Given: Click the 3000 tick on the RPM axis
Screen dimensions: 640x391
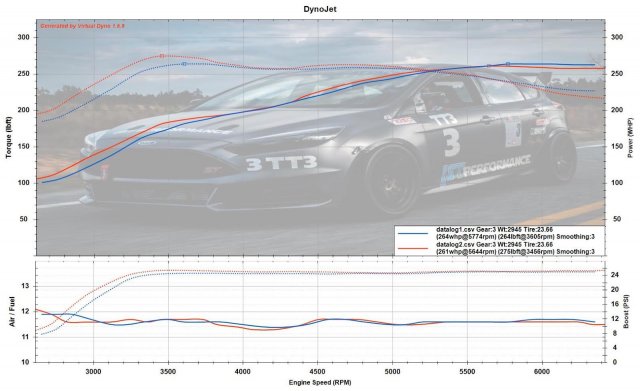Looking at the screenshot, I should (x=93, y=371).
